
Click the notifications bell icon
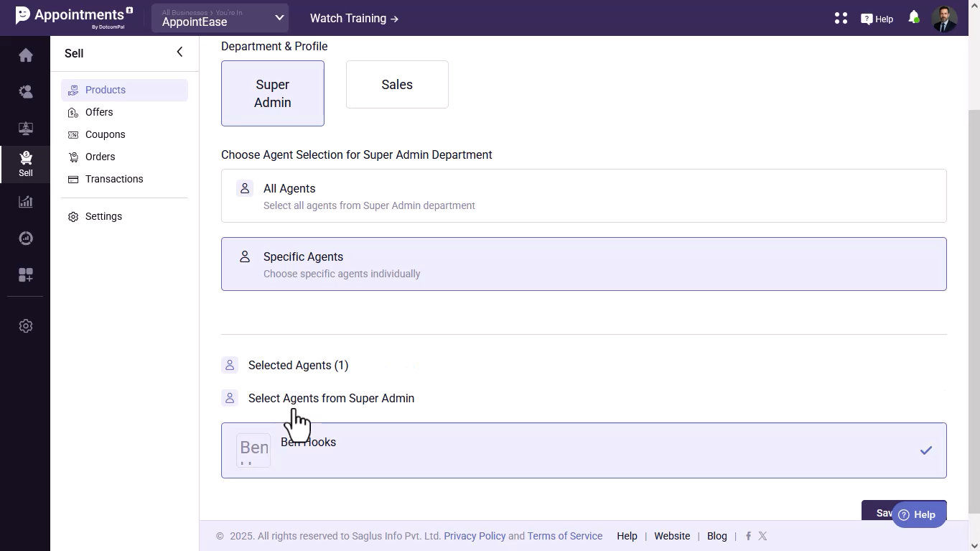(913, 17)
